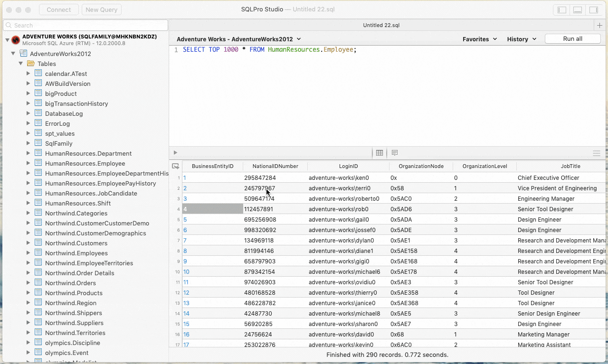Click the bigProduct table icon

point(38,93)
